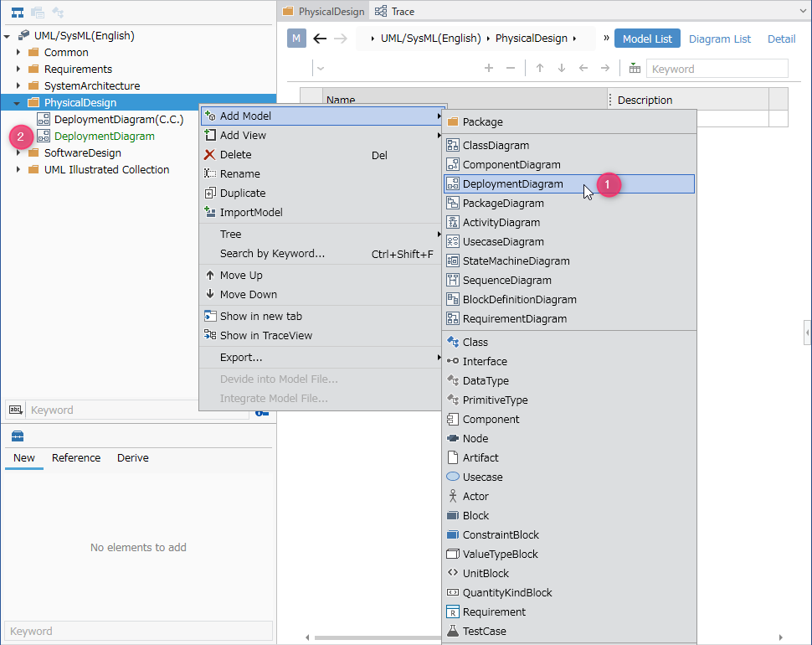Click the bottom toolbox Keyword field
812x645 pixels.
pyautogui.click(x=138, y=631)
